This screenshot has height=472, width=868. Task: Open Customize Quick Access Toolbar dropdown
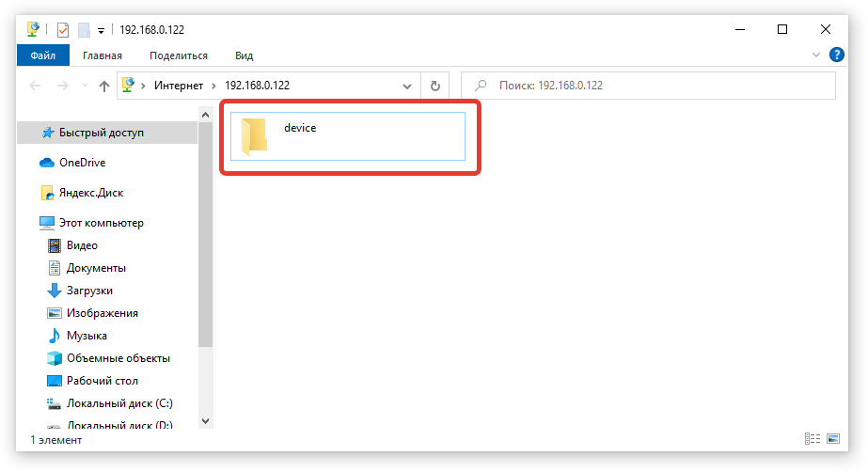tap(101, 30)
